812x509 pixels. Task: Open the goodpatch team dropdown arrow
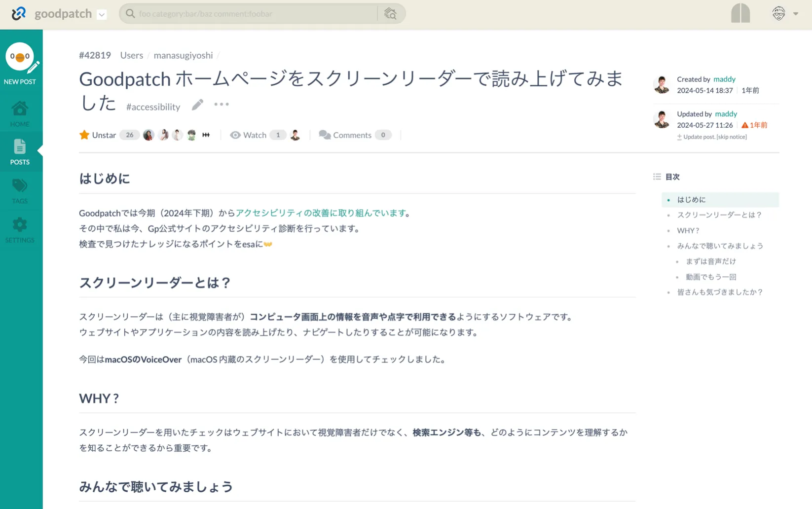coord(102,14)
